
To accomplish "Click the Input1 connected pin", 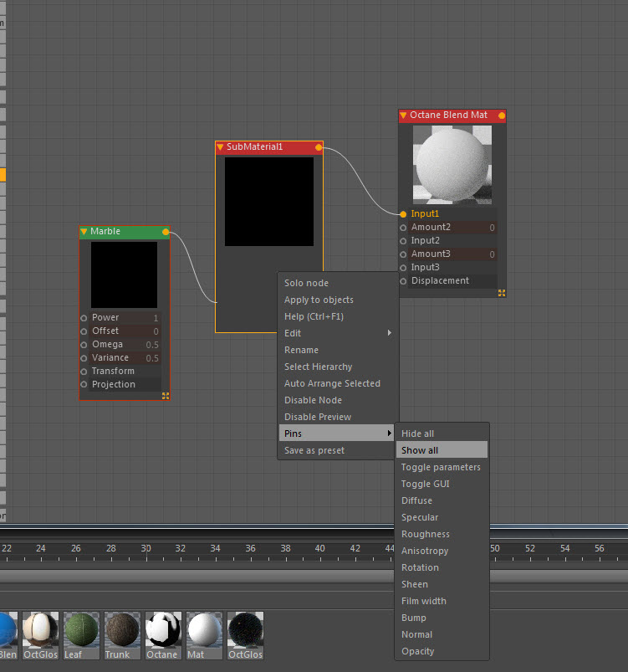I will 403,214.
